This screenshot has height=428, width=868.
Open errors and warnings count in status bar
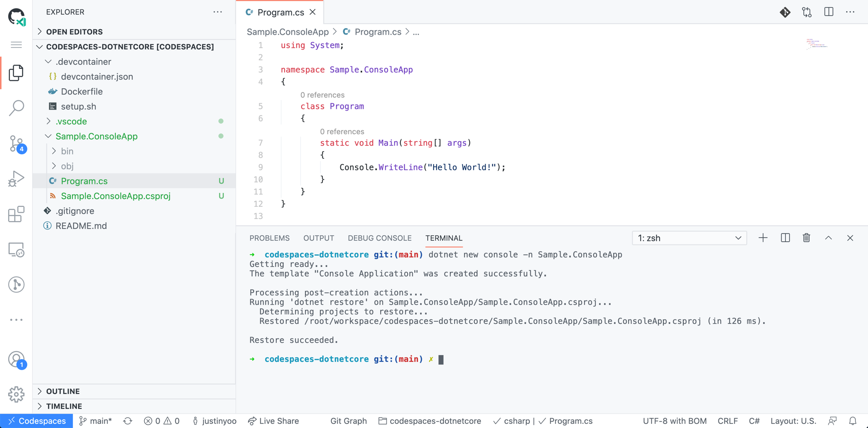pos(162,421)
